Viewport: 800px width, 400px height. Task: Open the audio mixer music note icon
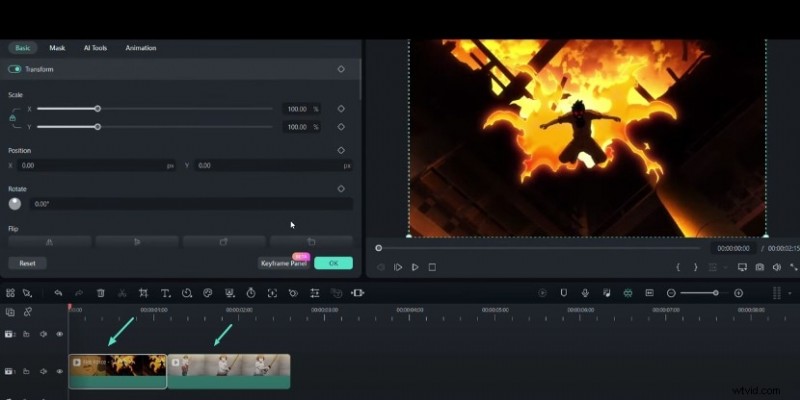(x=607, y=293)
